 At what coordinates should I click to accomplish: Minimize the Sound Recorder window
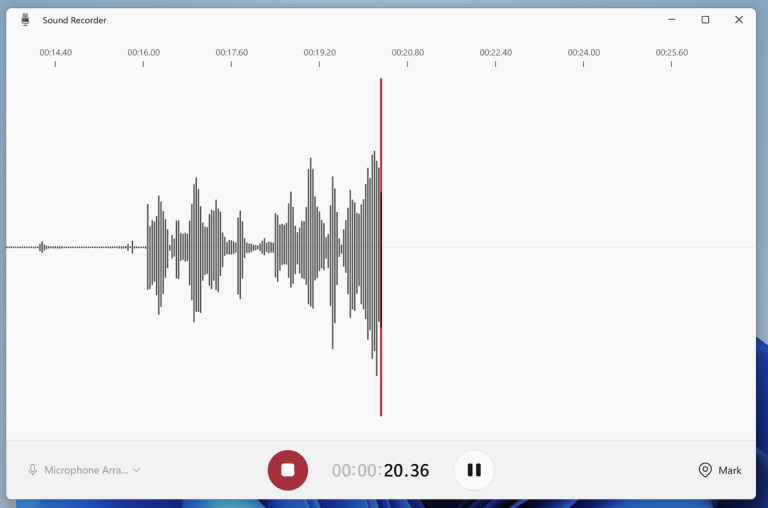click(x=671, y=20)
